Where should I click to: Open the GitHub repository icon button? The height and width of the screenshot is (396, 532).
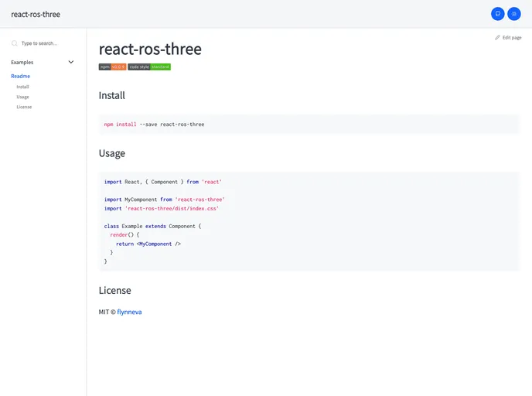[497, 14]
